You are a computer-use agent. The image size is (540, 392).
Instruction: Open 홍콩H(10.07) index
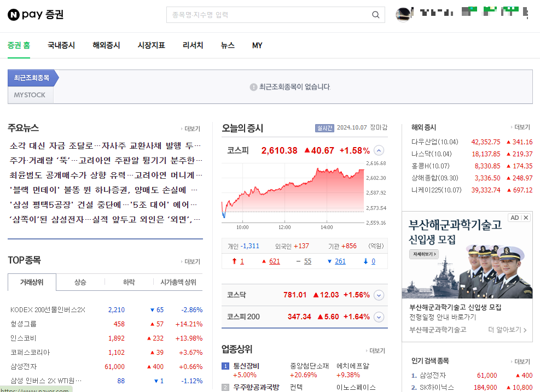[x=431, y=166]
